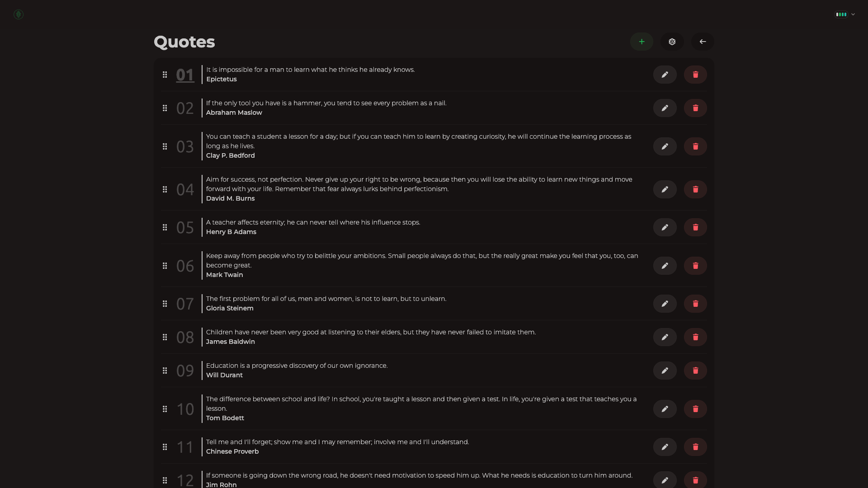Select the author name Gloria Steinem
868x488 pixels.
[230, 308]
